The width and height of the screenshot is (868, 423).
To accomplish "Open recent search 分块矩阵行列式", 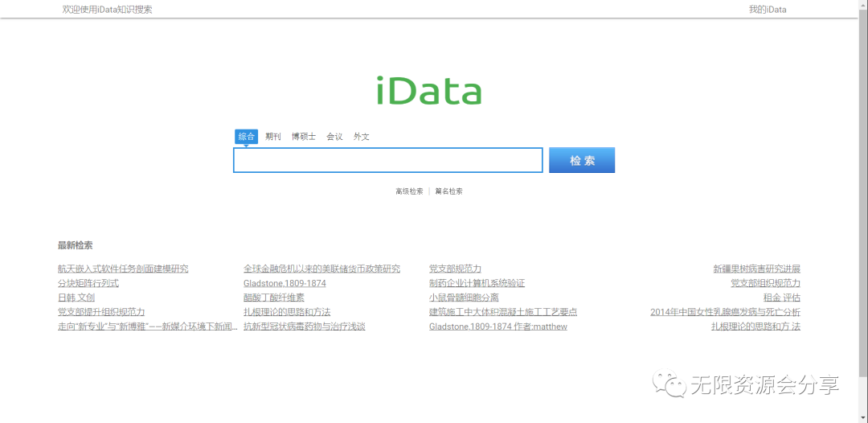I will (88, 284).
